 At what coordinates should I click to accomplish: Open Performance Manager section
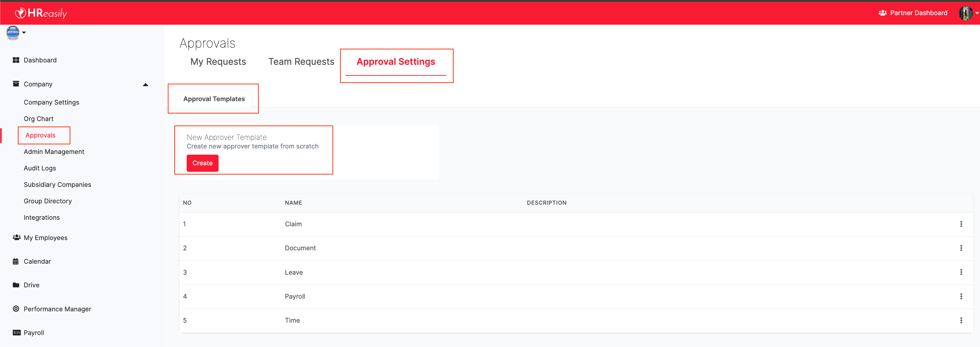pyautogui.click(x=57, y=309)
